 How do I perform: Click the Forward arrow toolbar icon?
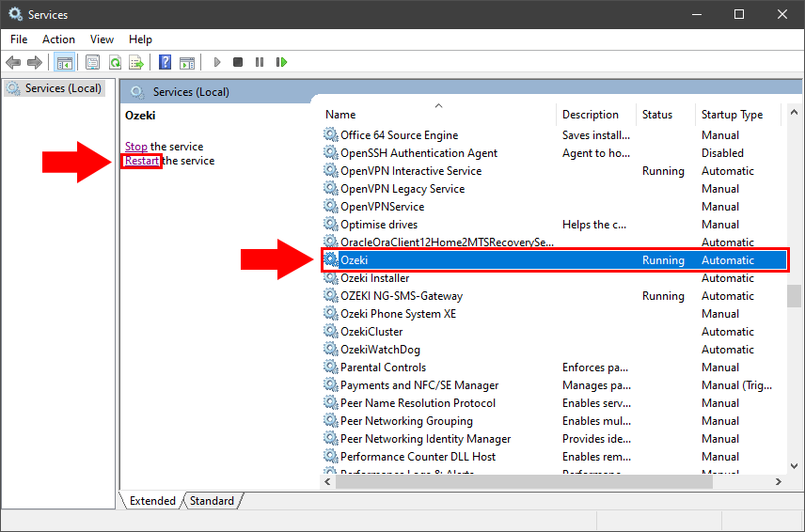(35, 63)
